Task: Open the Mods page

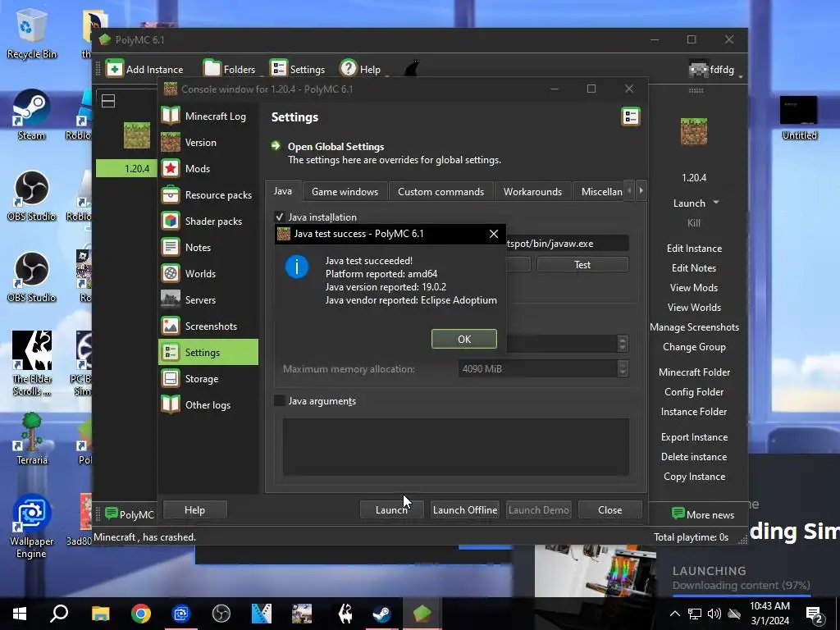Action: point(208,169)
